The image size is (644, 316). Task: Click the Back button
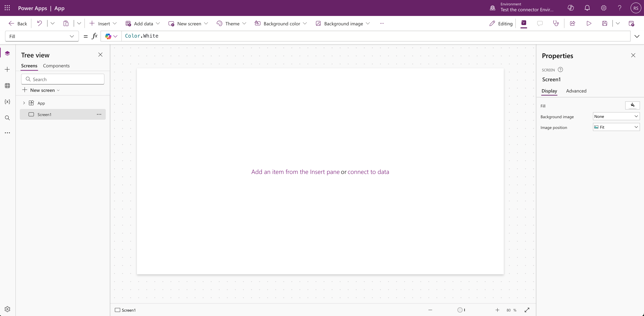[x=18, y=24]
